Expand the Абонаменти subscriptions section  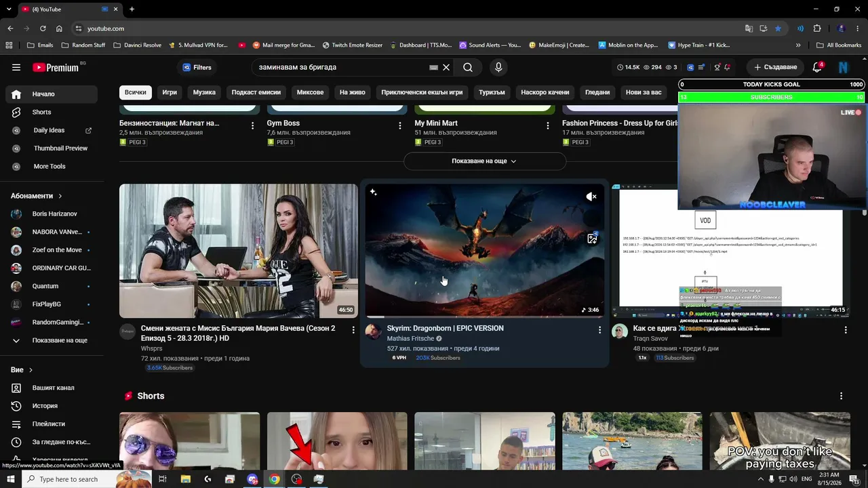37,196
